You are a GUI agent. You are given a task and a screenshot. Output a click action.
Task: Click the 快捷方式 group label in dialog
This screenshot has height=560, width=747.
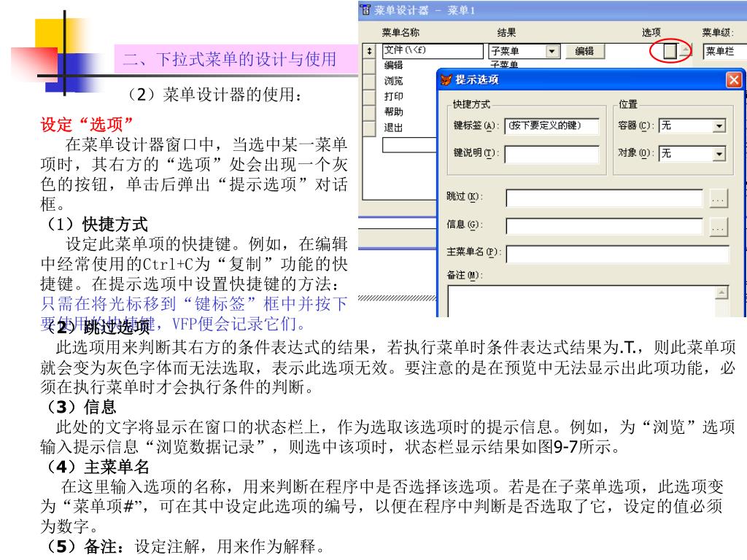471,104
